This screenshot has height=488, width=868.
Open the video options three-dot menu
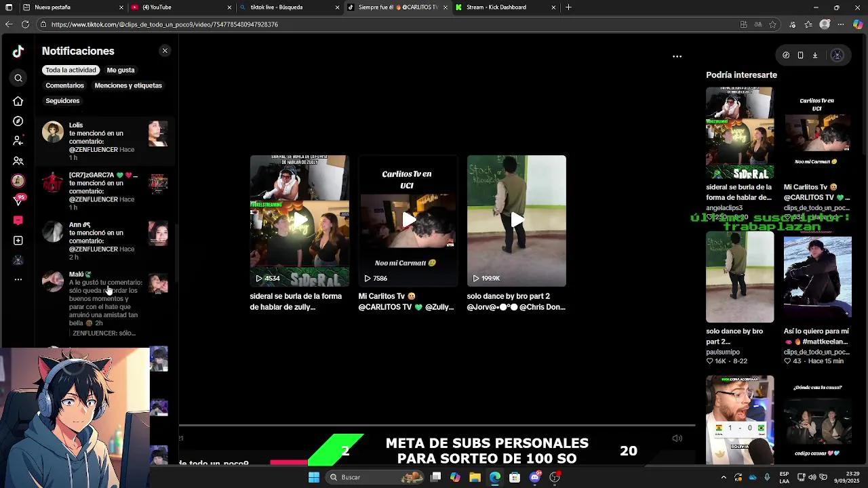click(677, 56)
